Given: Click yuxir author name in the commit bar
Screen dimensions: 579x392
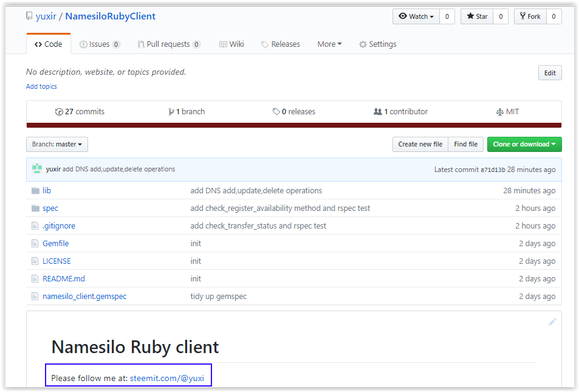Looking at the screenshot, I should click(x=53, y=169).
